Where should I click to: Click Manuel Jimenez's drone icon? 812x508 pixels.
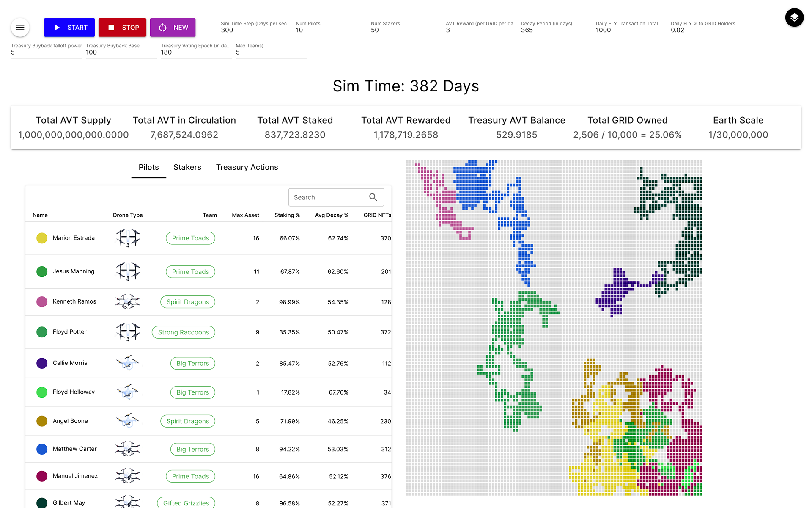click(128, 476)
